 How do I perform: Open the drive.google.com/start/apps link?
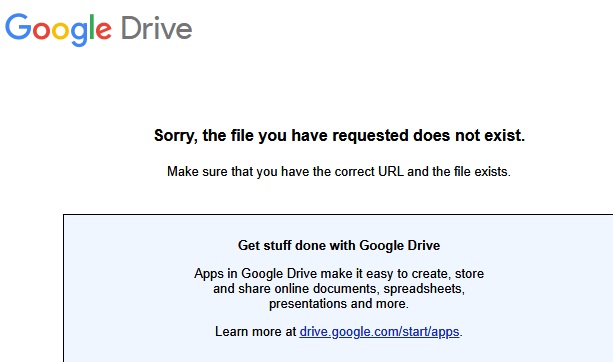pos(379,332)
